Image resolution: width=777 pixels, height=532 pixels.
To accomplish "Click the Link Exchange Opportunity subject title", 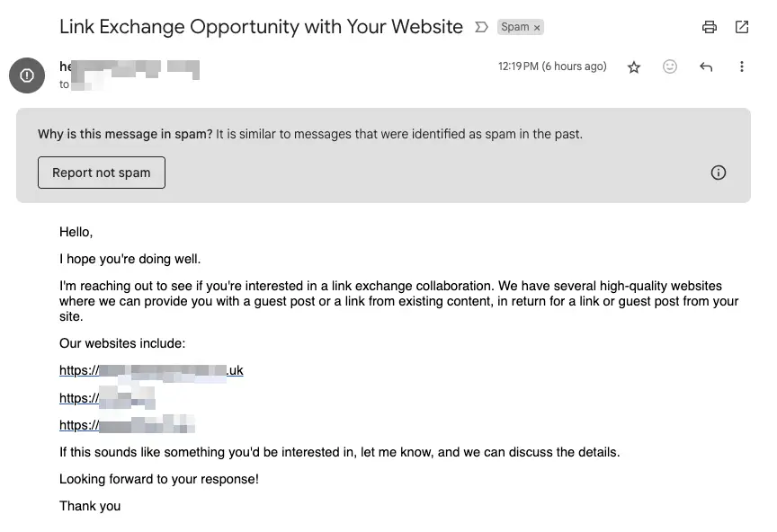I will click(261, 27).
